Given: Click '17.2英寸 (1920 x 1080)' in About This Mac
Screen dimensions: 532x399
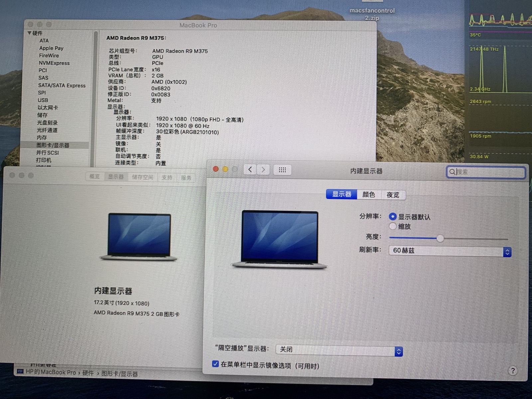Looking at the screenshot, I should click(122, 303).
